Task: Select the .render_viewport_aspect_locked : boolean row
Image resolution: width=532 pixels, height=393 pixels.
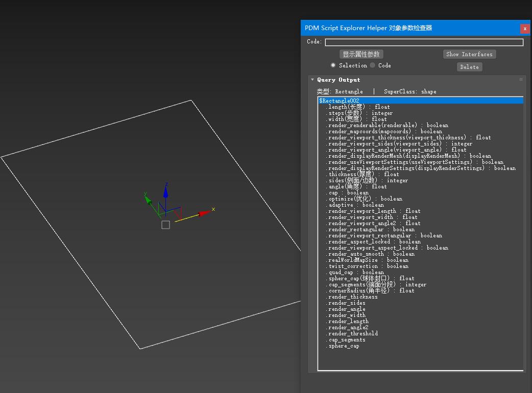Action: point(420,248)
